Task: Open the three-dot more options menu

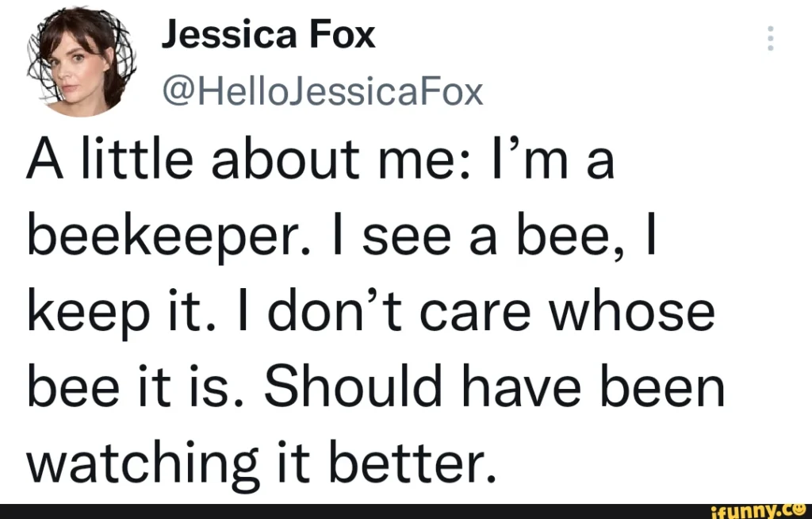Action: [771, 38]
